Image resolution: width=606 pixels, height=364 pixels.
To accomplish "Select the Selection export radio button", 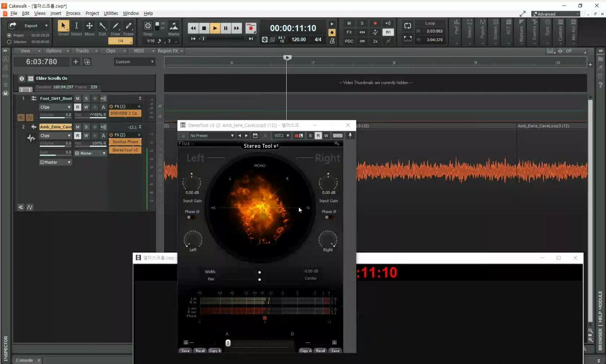I will (9, 42).
